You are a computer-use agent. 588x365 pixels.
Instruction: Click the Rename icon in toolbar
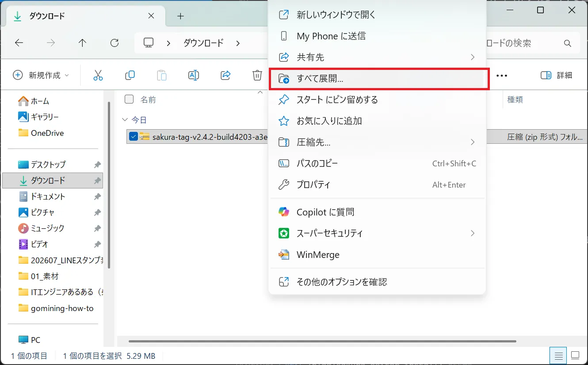coord(194,75)
